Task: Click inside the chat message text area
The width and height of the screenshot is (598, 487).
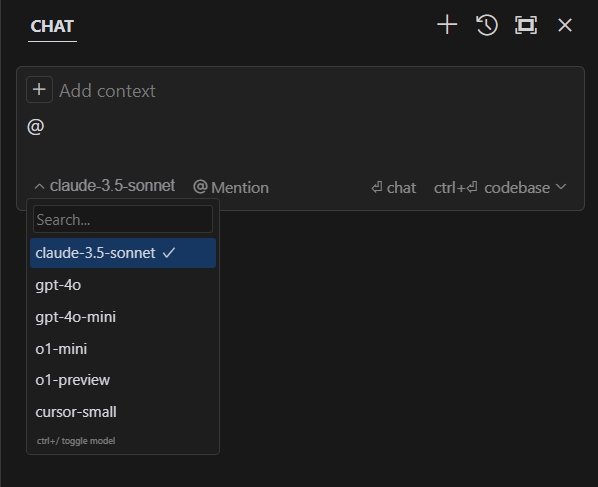Action: point(301,141)
